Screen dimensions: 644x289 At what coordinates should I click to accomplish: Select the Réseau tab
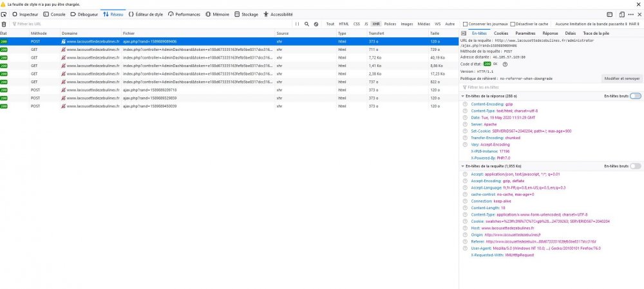click(113, 14)
